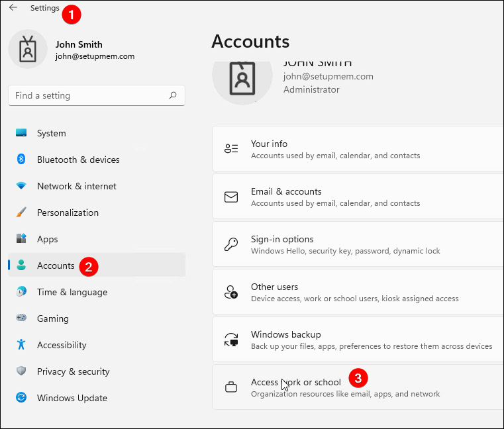Open Email & accounts
504x429 pixels.
358,197
